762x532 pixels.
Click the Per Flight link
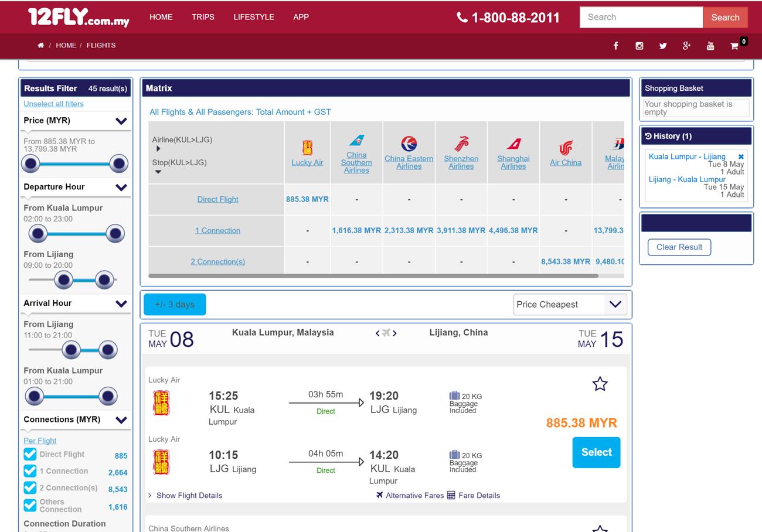click(40, 441)
